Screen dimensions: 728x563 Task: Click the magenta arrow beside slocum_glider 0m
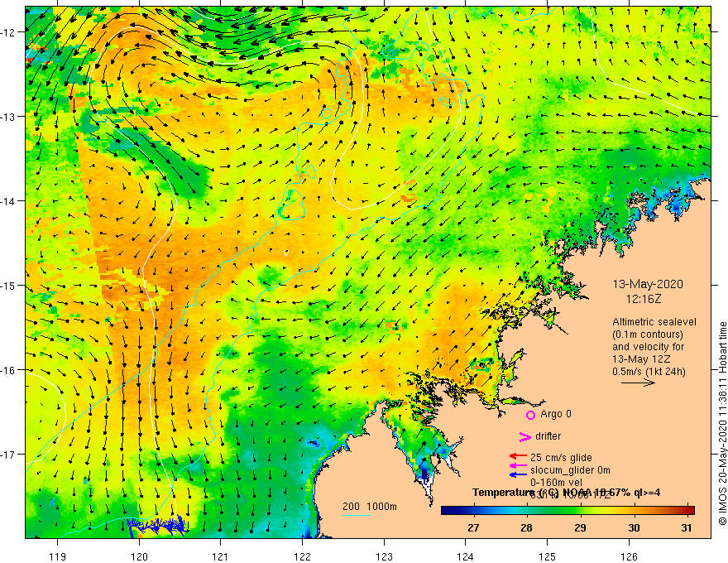coord(518,465)
